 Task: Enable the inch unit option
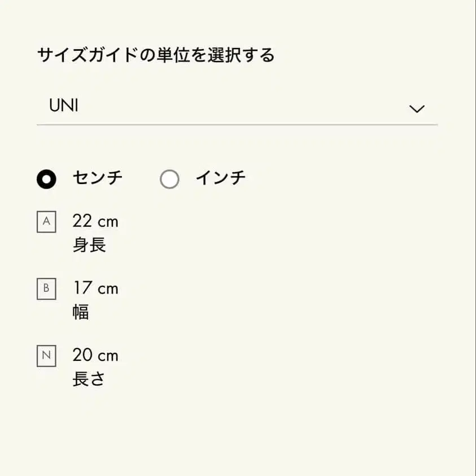[x=169, y=178]
